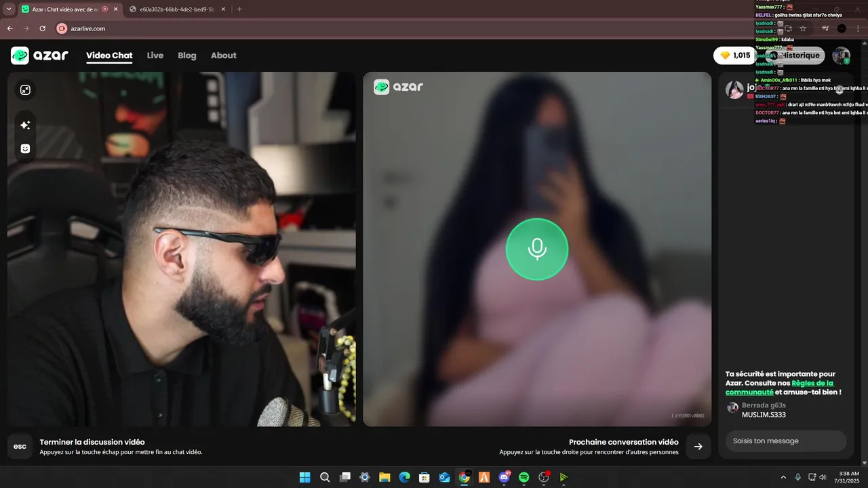
Task: Open the face filter smiley icon
Action: (x=25, y=148)
